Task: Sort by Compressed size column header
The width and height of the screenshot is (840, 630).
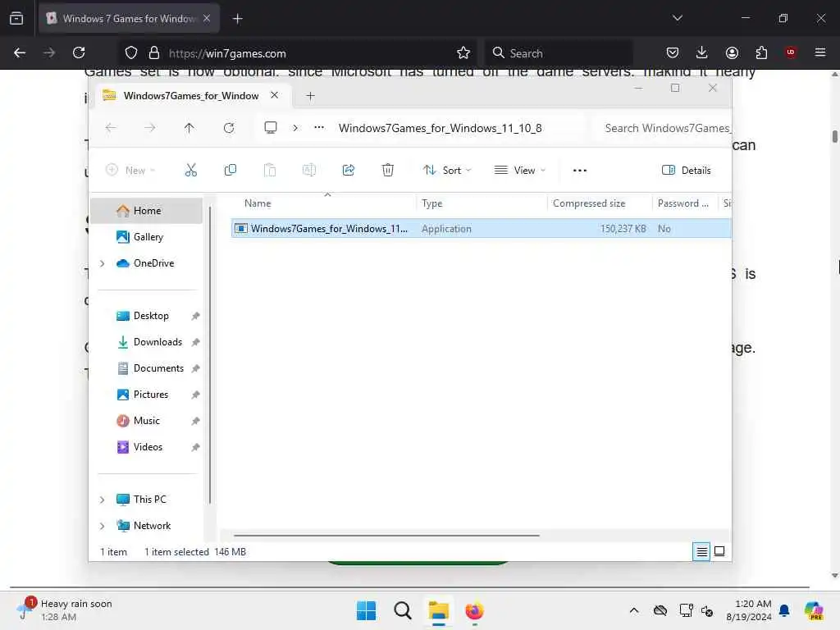Action: 599,203
